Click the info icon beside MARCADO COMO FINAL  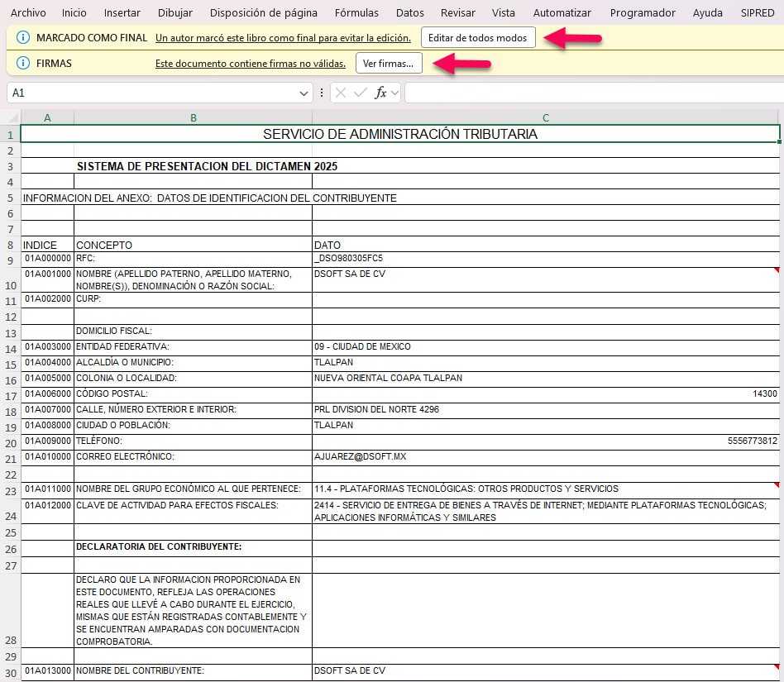pyautogui.click(x=23, y=38)
